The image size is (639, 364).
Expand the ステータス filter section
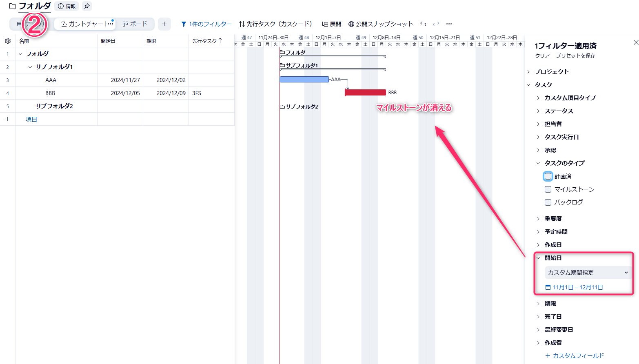559,111
